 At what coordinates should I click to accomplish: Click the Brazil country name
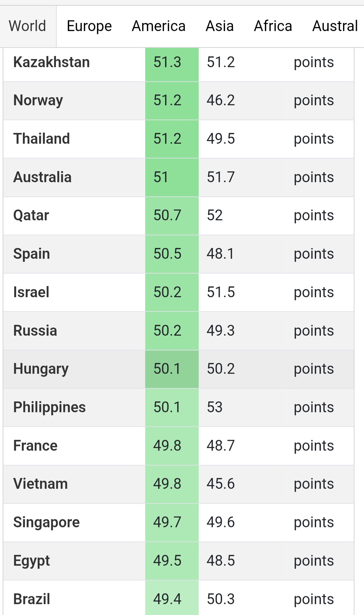pos(32,599)
